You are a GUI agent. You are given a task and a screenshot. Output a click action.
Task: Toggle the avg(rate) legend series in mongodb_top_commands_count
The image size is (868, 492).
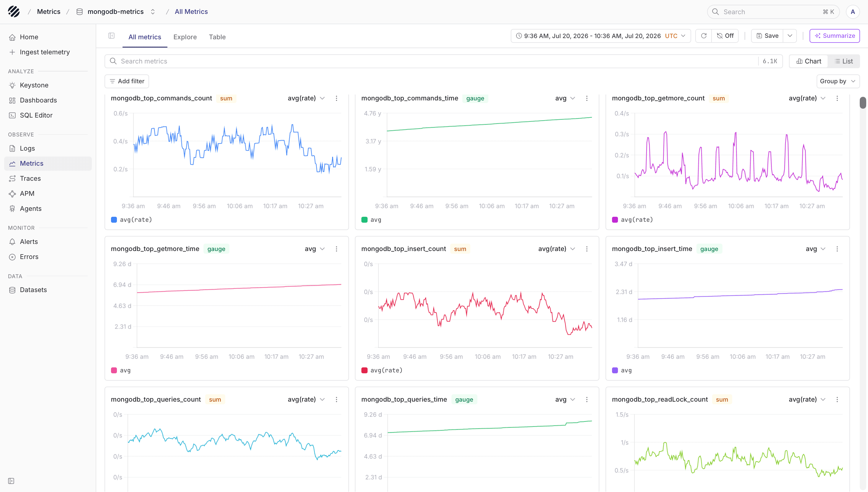pos(132,220)
